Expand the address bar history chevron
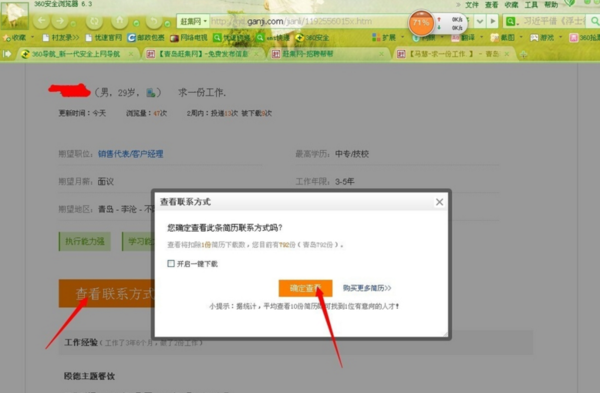This screenshot has width=600, height=393. pos(480,21)
